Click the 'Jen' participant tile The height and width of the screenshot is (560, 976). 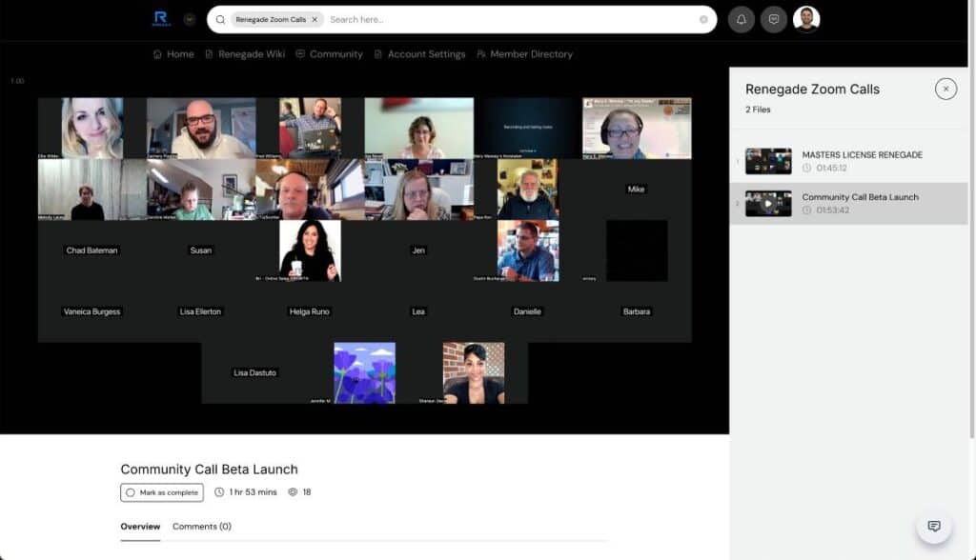[x=419, y=250]
